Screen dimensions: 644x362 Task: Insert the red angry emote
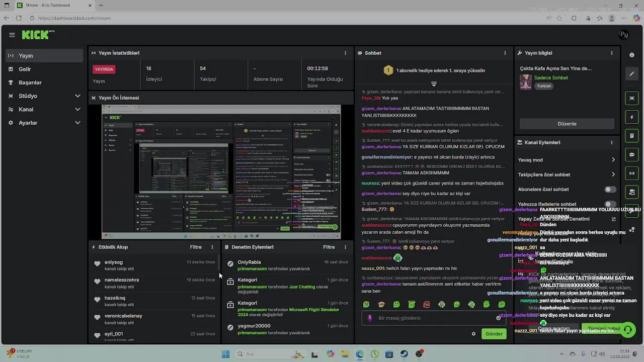pyautogui.click(x=427, y=304)
